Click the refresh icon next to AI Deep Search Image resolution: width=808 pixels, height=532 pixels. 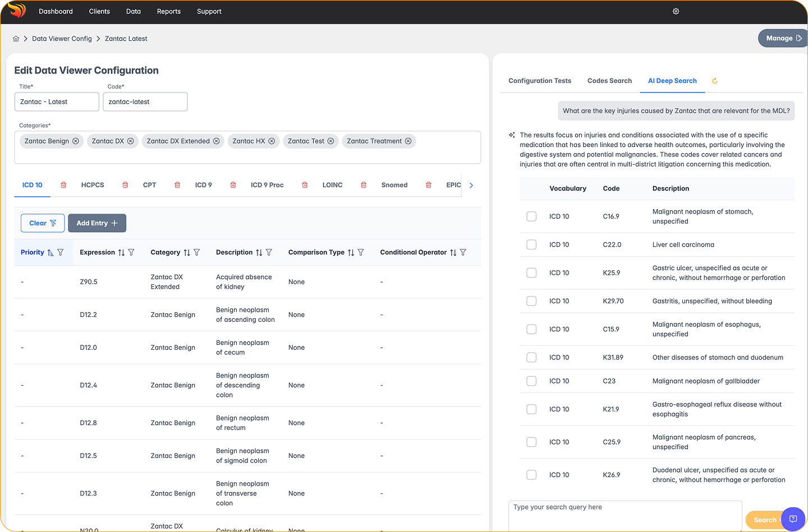tap(714, 81)
